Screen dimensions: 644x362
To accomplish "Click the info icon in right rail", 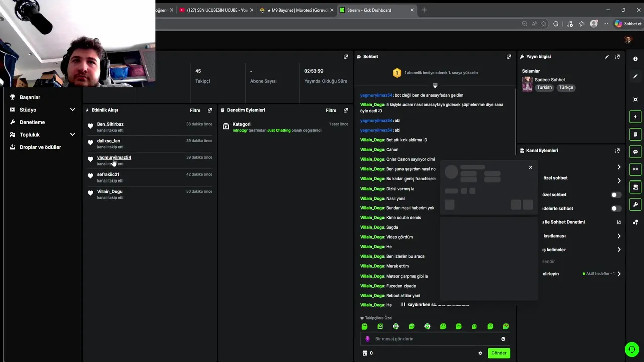I will (635, 59).
